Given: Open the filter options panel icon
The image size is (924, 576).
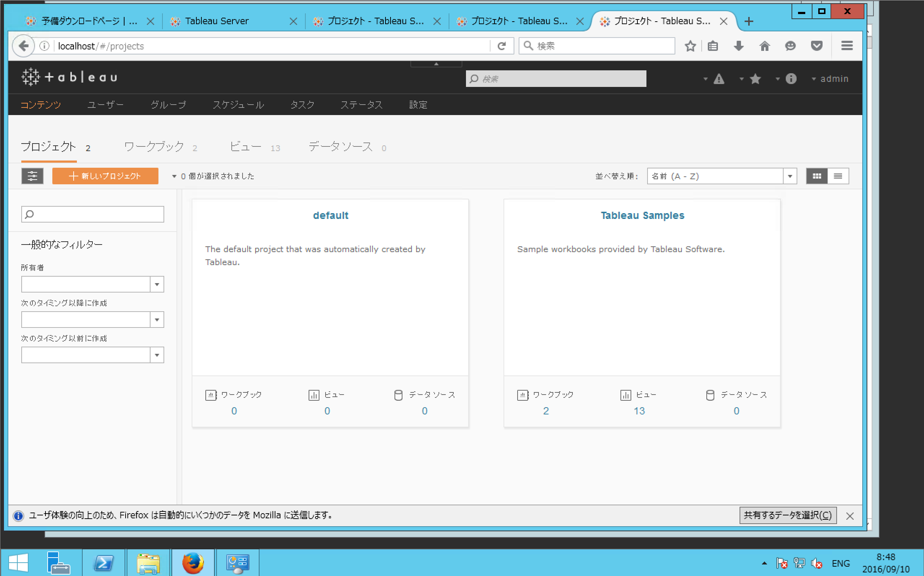Looking at the screenshot, I should coord(32,176).
